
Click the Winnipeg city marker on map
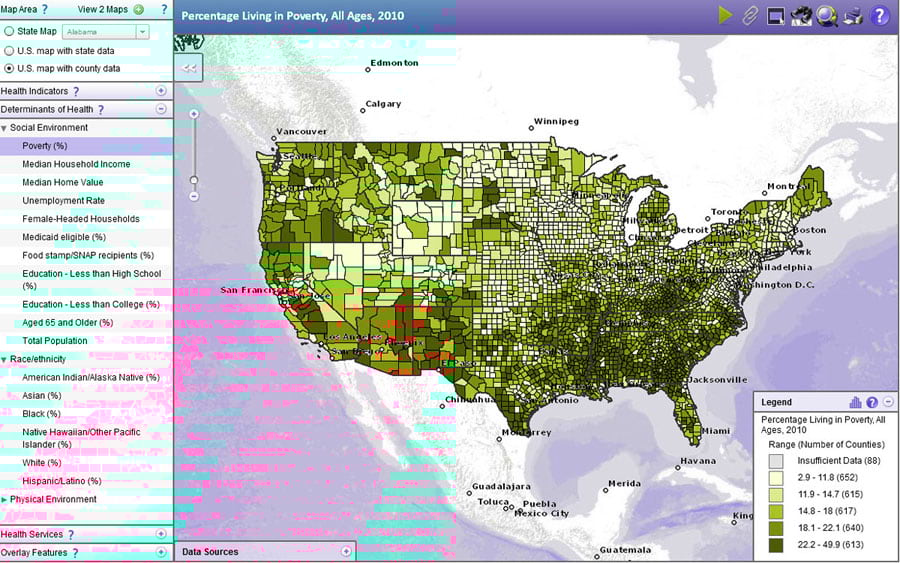tap(531, 128)
